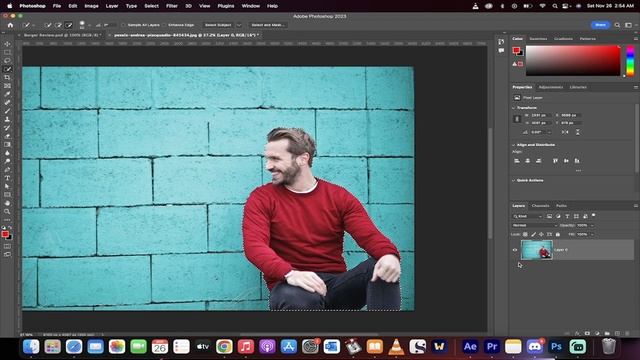Switch to the Channels tab
Viewport: 640px width, 360px height.
[540, 206]
